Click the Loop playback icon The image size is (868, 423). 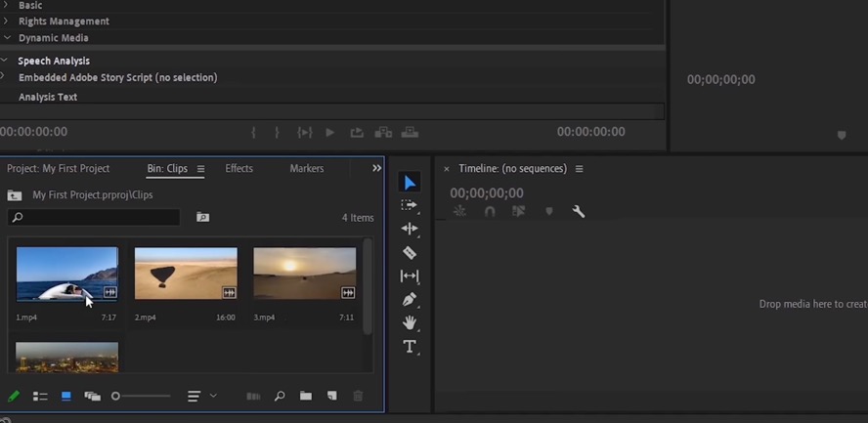pyautogui.click(x=357, y=133)
